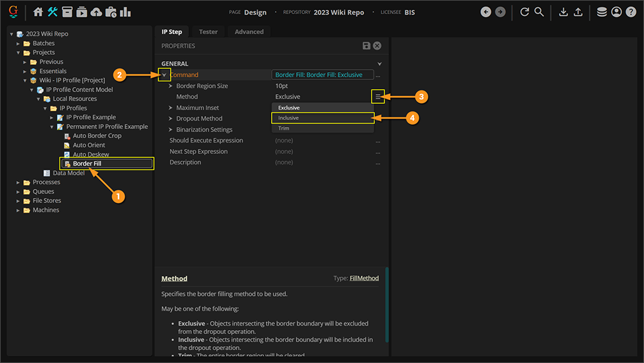Click the cloud upload icon in toolbar
The width and height of the screenshot is (644, 363).
(96, 12)
